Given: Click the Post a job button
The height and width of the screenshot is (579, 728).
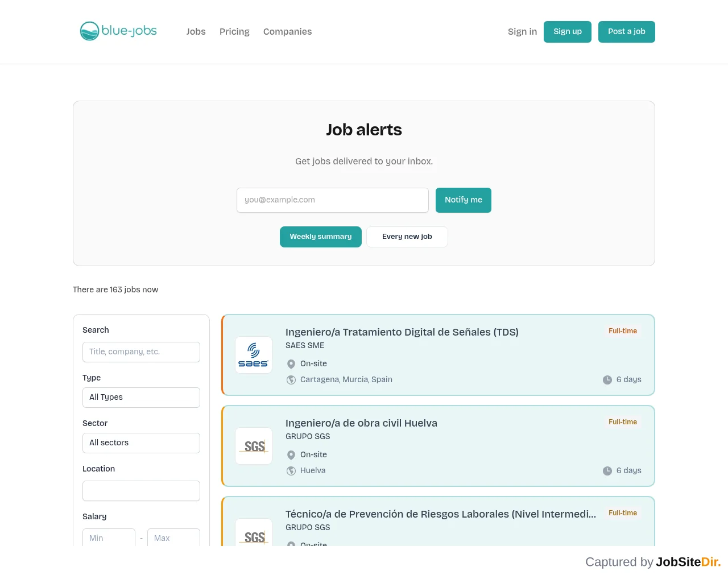Looking at the screenshot, I should [x=627, y=32].
